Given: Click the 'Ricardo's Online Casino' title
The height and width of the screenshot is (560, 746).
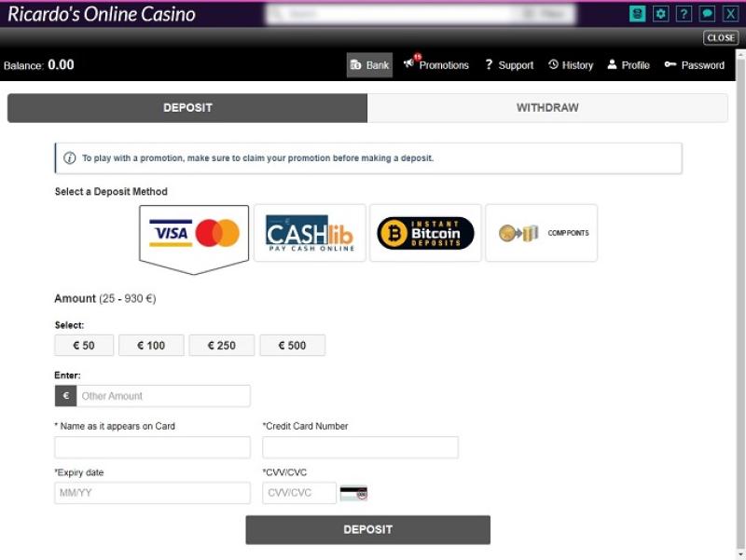Looking at the screenshot, I should 102,14.
